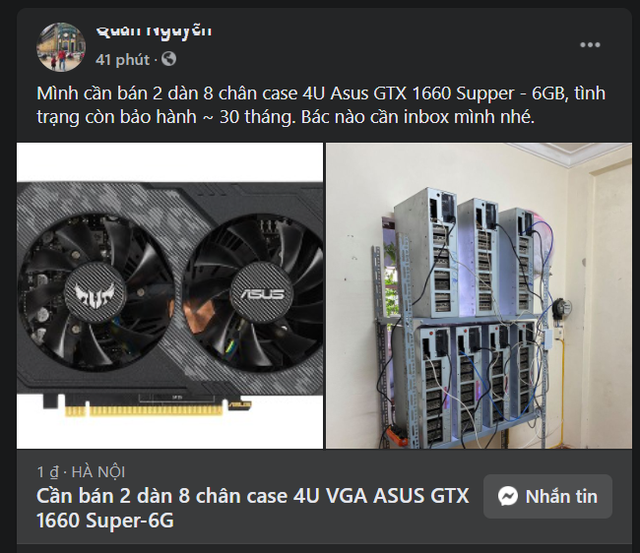Click the listing info bar below photos

point(324,496)
